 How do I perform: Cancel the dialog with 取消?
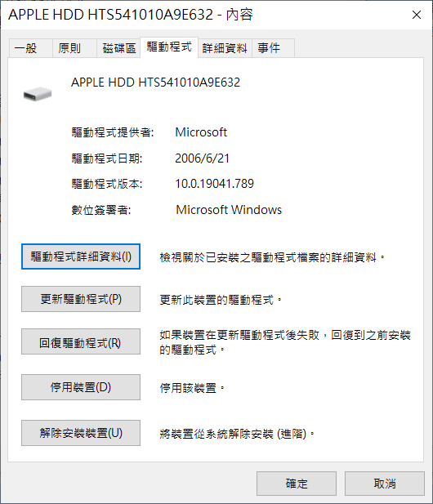(x=385, y=484)
